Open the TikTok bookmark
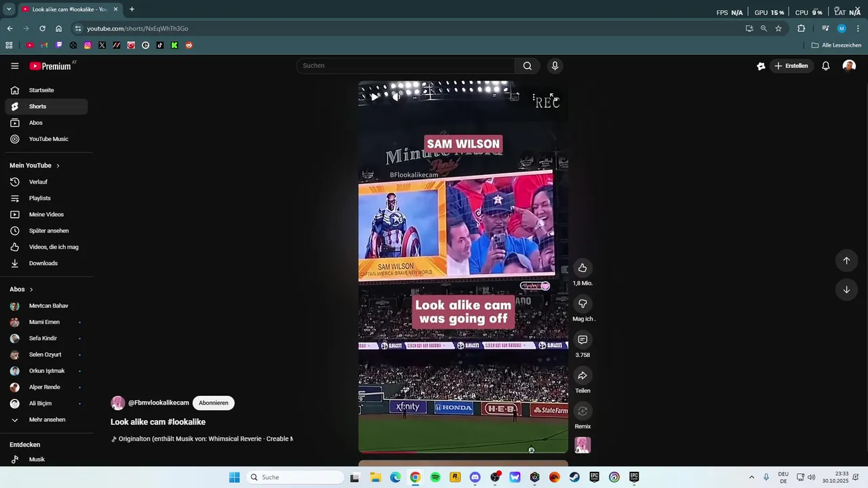The width and height of the screenshot is (868, 488). tap(160, 45)
